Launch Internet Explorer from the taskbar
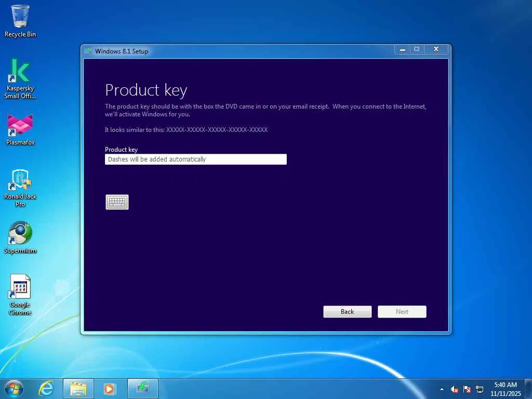The image size is (532, 399). point(46,389)
